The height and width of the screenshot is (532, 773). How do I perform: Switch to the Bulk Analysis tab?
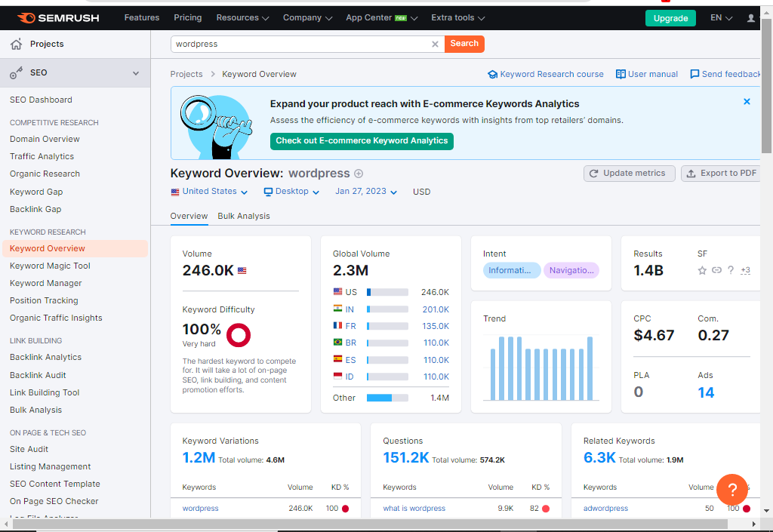(x=244, y=216)
